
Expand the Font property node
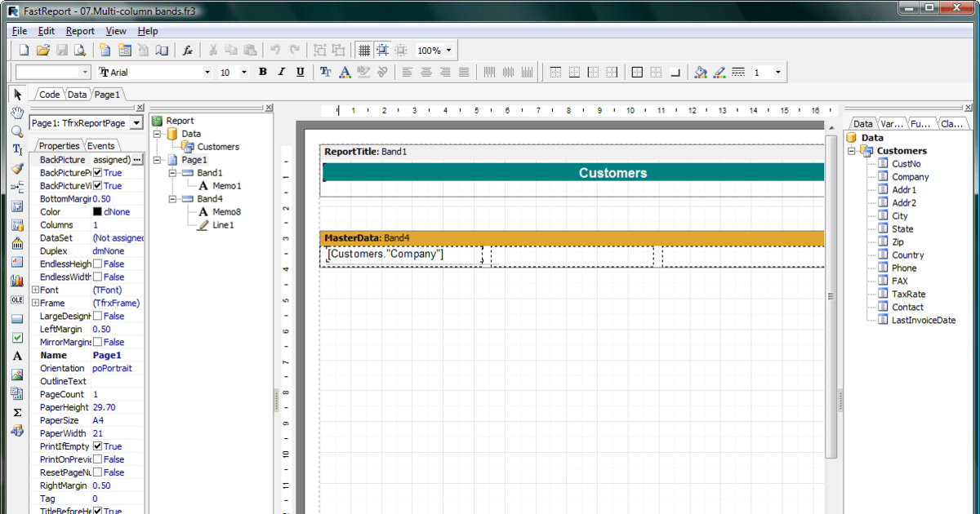click(35, 290)
